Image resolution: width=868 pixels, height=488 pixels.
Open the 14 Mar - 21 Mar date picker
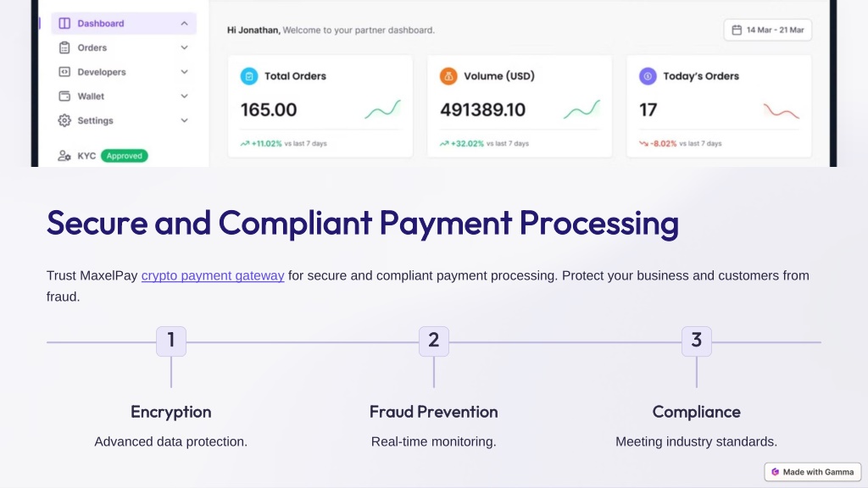[x=768, y=30]
